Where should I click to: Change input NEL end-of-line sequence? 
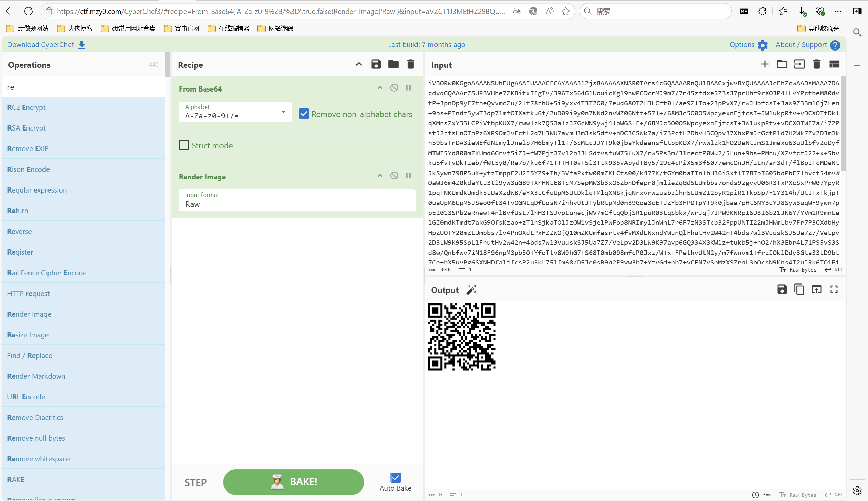834,270
